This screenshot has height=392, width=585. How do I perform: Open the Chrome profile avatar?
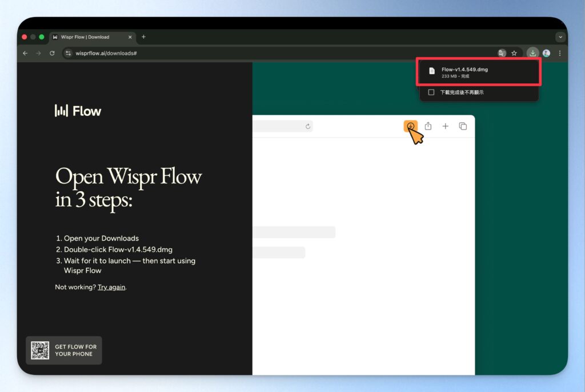point(546,53)
